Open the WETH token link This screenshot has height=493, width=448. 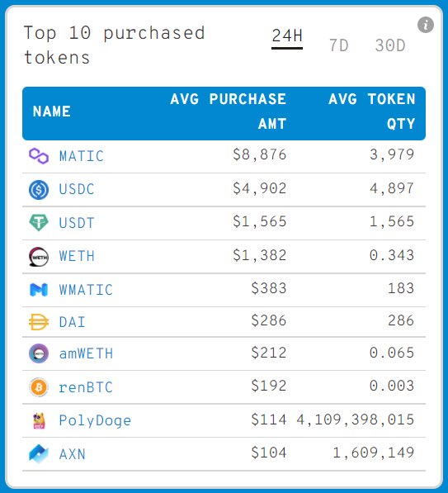pyautogui.click(x=77, y=256)
